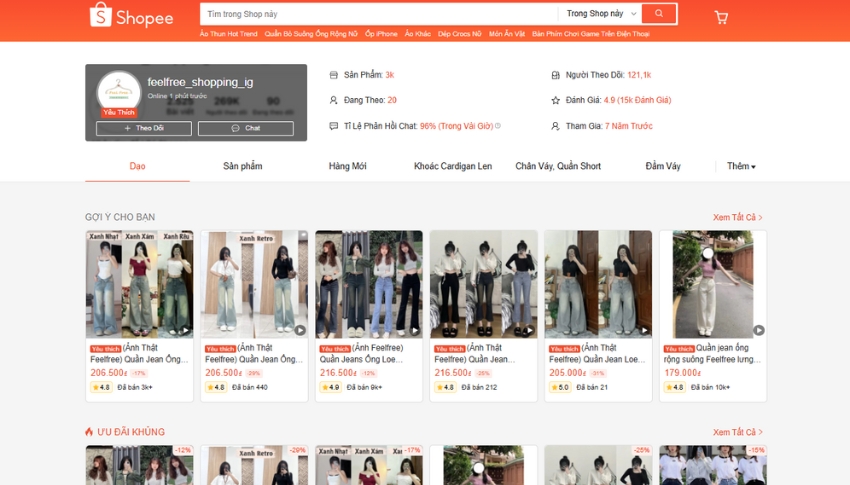Click the 96% (Trong Vài Giờ) response rate

click(x=456, y=126)
